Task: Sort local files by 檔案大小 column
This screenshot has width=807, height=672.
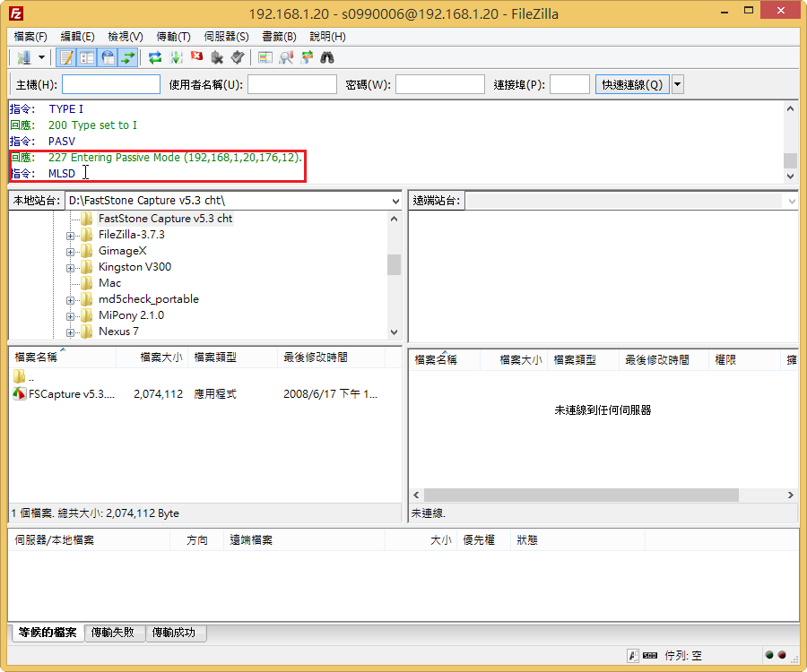Action: click(x=152, y=357)
